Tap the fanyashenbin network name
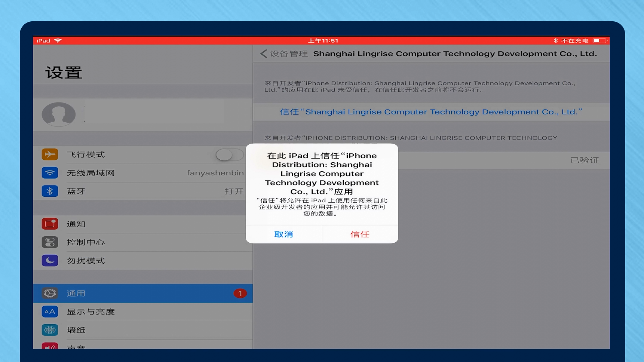 click(215, 173)
